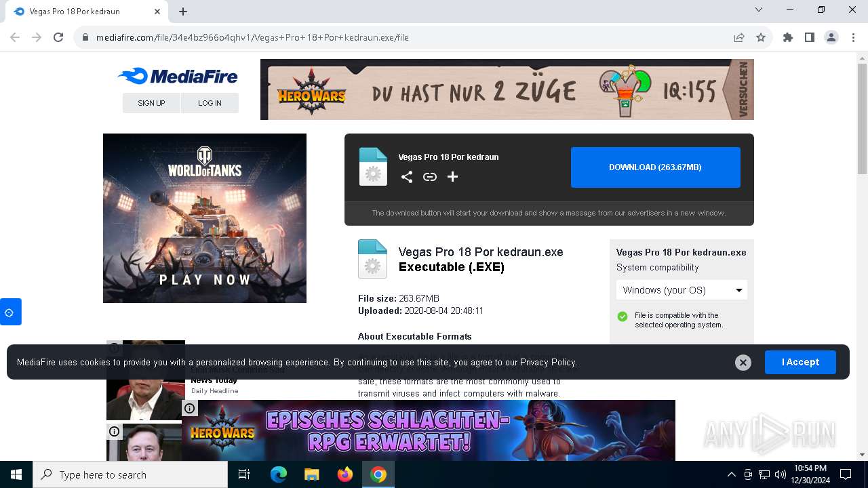The height and width of the screenshot is (488, 868).
Task: Open Task View on taskbar
Action: (x=244, y=474)
